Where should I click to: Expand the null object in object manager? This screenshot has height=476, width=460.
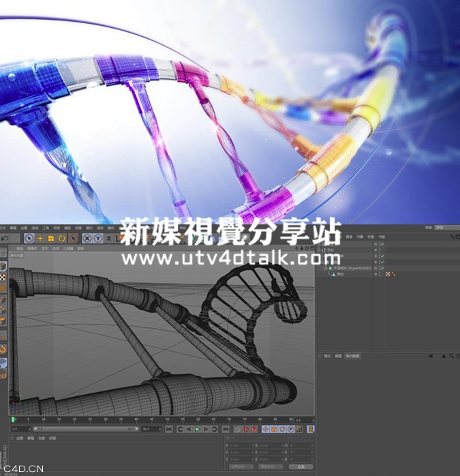tap(319, 250)
